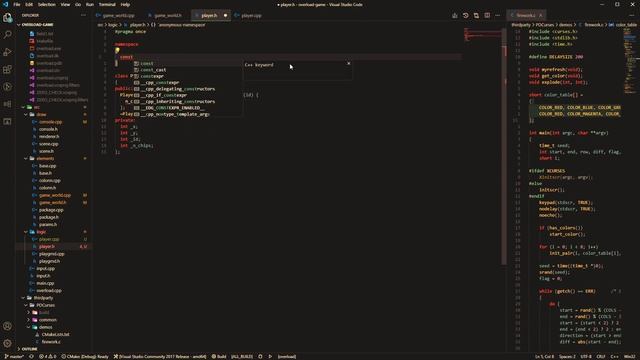Click the left editor vertical scrollbar
The image size is (640, 360).
tap(504, 147)
